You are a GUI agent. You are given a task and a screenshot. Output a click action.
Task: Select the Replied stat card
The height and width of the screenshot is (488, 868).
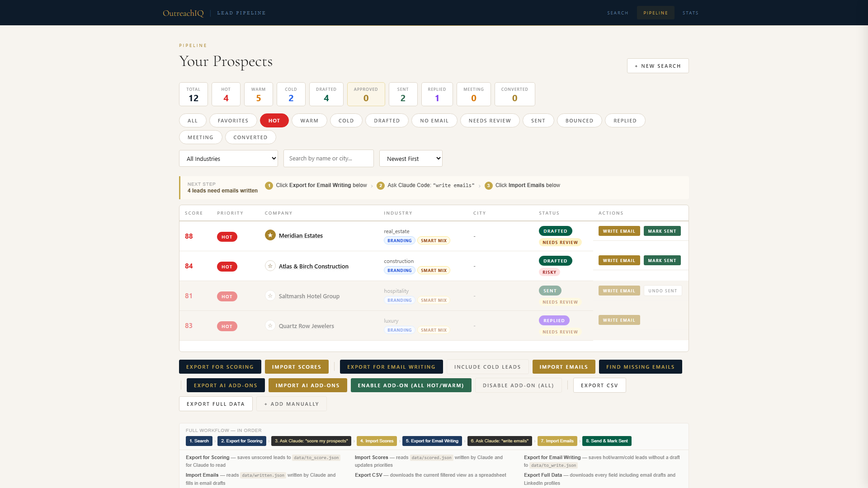coord(437,94)
